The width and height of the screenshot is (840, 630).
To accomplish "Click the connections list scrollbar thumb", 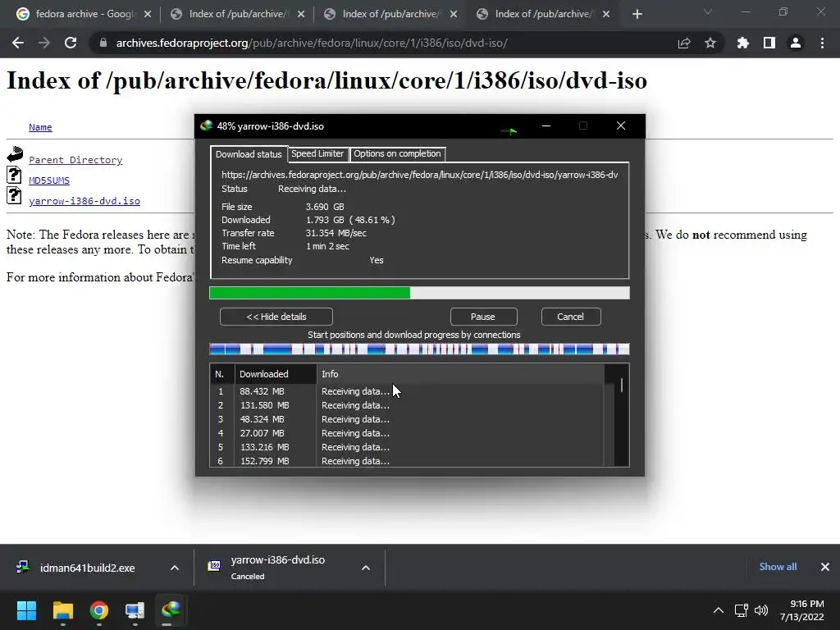I will tap(622, 386).
